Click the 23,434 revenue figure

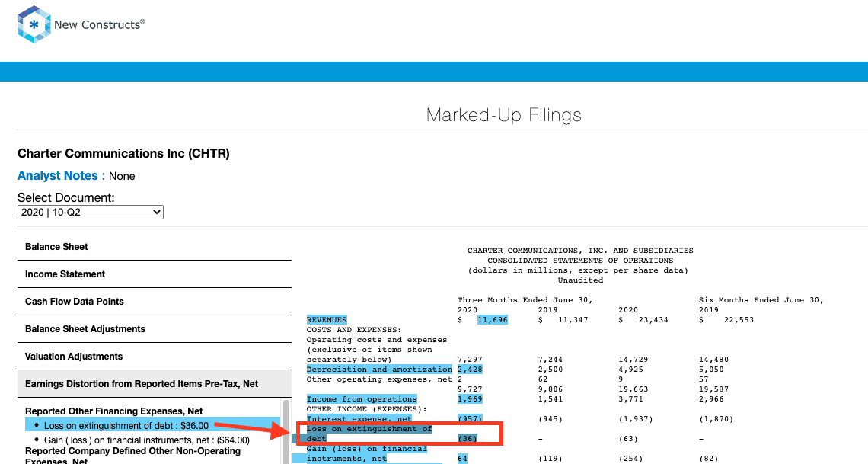pos(653,319)
